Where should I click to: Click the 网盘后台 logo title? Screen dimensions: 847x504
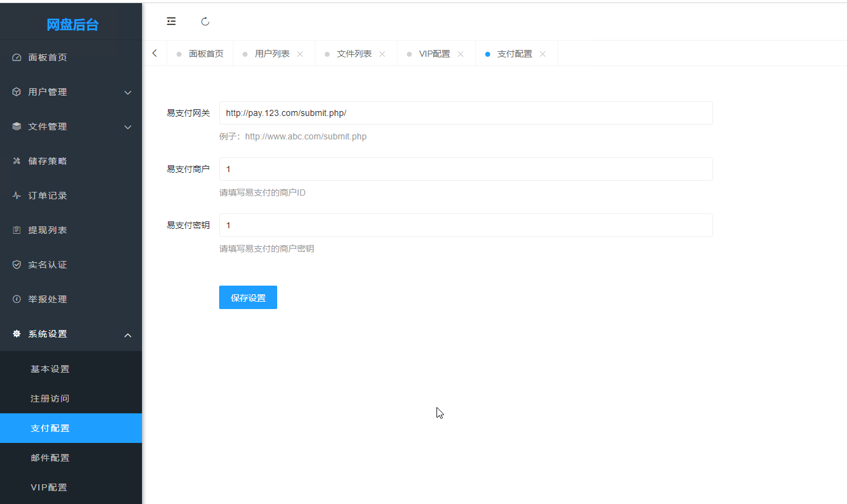[72, 25]
